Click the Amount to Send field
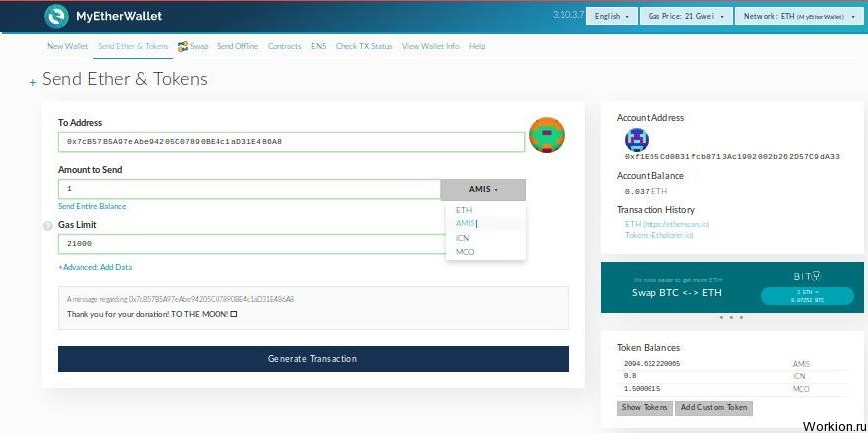The image size is (868, 433). coord(249,189)
